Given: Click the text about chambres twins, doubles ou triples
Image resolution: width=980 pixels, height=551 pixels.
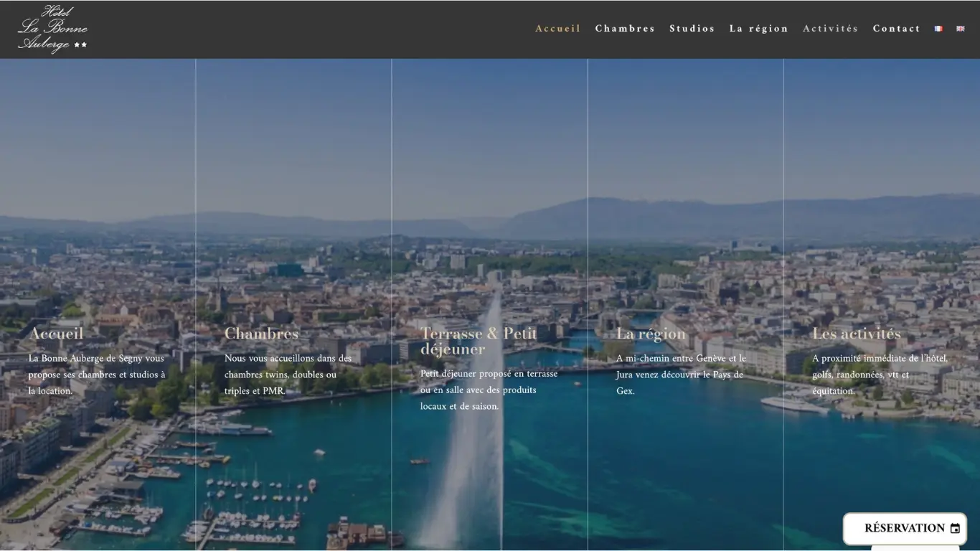Looking at the screenshot, I should [288, 375].
